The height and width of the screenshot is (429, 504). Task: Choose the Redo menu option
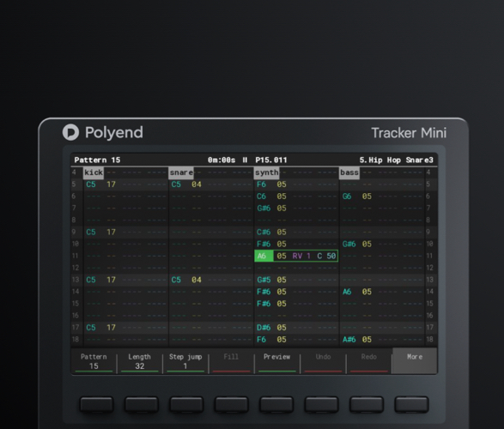point(368,361)
